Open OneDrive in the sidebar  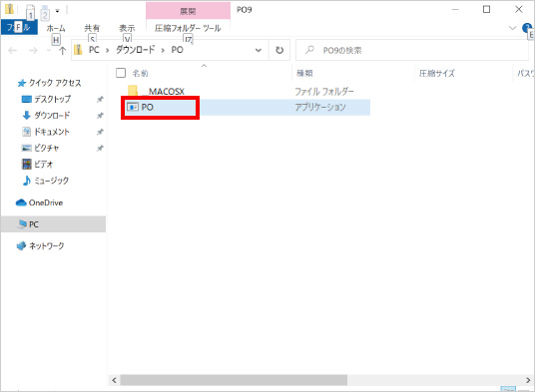click(40, 202)
